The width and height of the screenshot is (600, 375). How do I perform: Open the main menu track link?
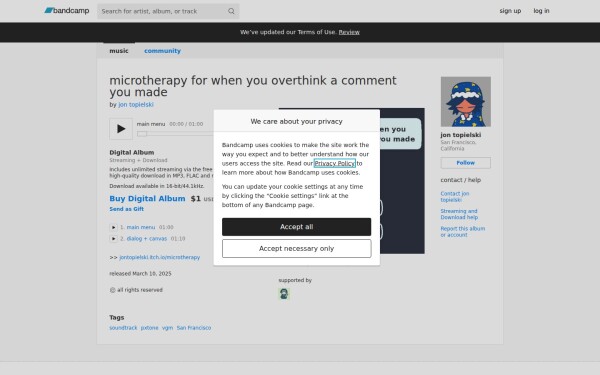(141, 227)
